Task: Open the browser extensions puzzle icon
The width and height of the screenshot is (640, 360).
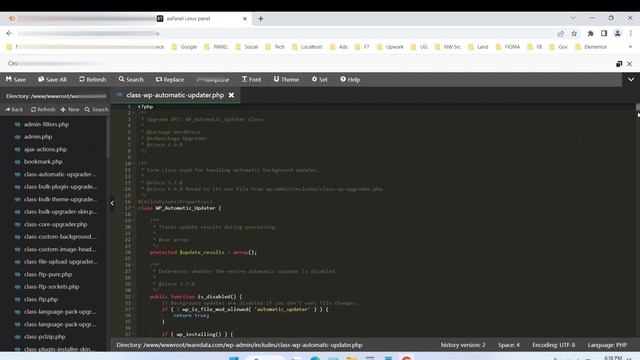Action: tap(590, 33)
